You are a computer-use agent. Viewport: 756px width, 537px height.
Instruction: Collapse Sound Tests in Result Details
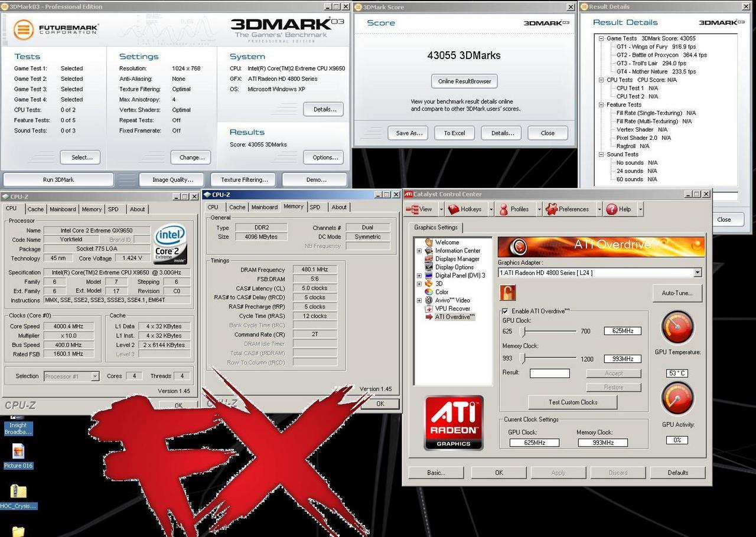point(602,154)
